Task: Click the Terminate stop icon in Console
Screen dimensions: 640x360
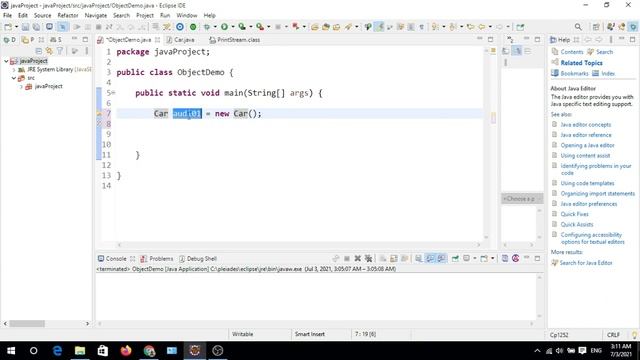Action: [347, 258]
